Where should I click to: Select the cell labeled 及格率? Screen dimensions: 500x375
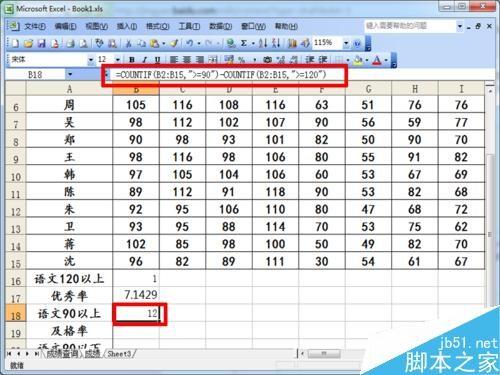69,331
